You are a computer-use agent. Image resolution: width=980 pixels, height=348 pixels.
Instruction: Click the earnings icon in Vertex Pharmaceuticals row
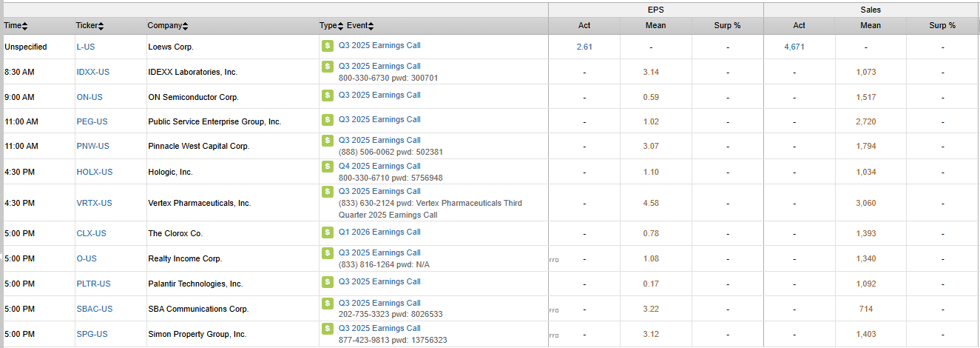click(327, 192)
